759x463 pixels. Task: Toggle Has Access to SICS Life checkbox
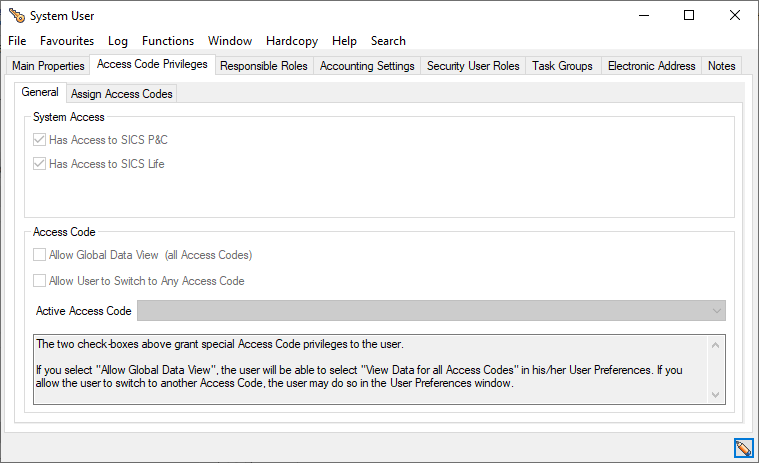(x=39, y=164)
